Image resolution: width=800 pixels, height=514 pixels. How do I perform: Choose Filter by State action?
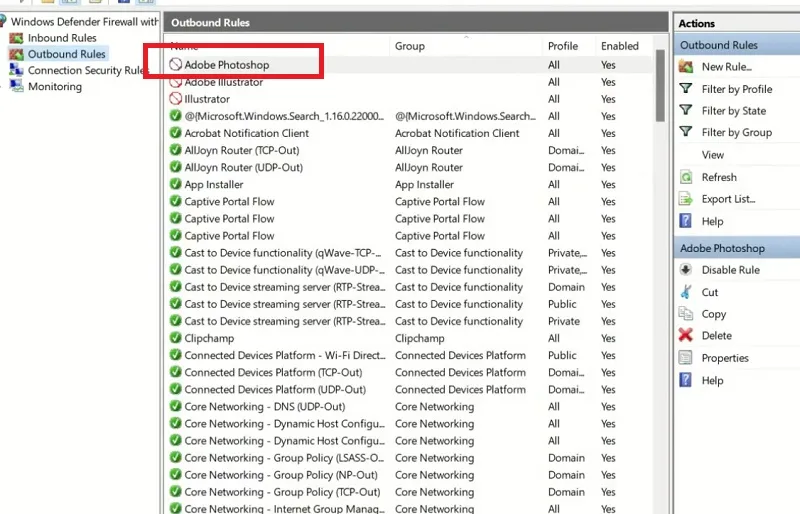coord(734,111)
